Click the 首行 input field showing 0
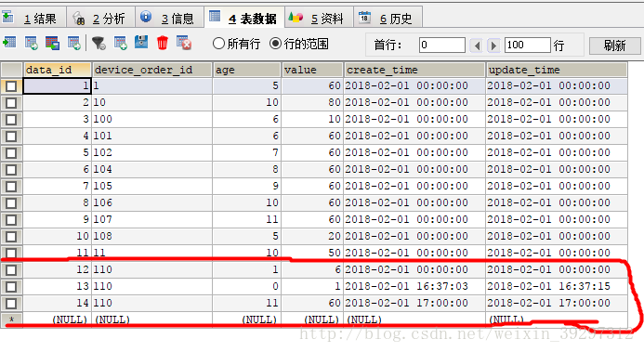The height and width of the screenshot is (352, 644). 442,45
